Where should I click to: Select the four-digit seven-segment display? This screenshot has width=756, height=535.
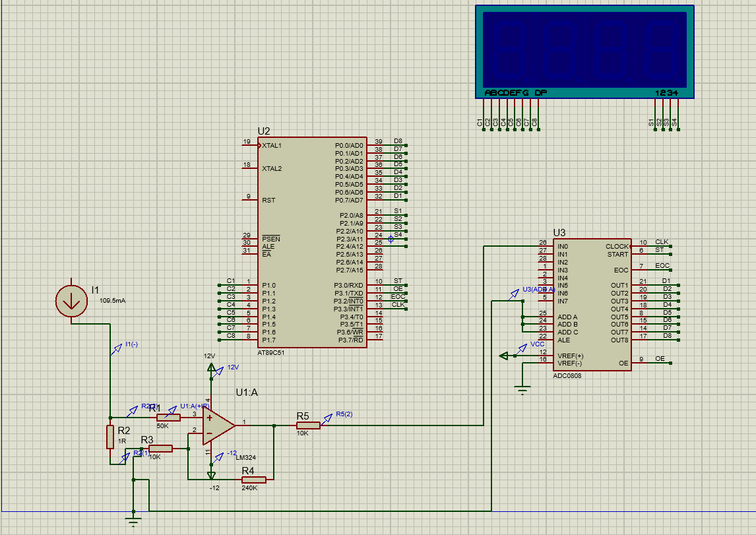pyautogui.click(x=585, y=51)
